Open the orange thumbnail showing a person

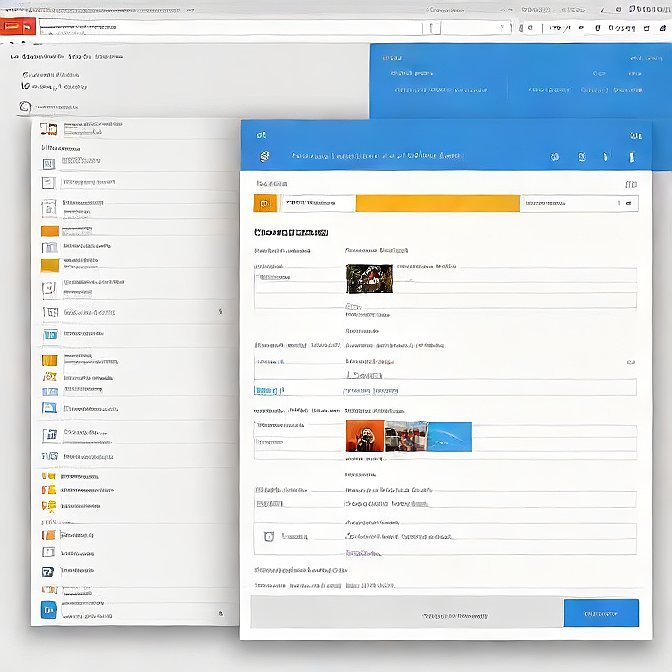click(365, 436)
